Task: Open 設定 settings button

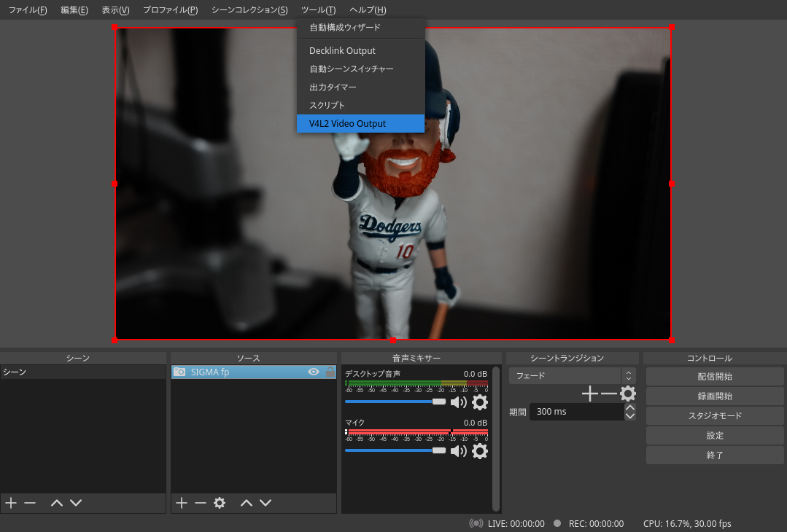Action: point(715,435)
